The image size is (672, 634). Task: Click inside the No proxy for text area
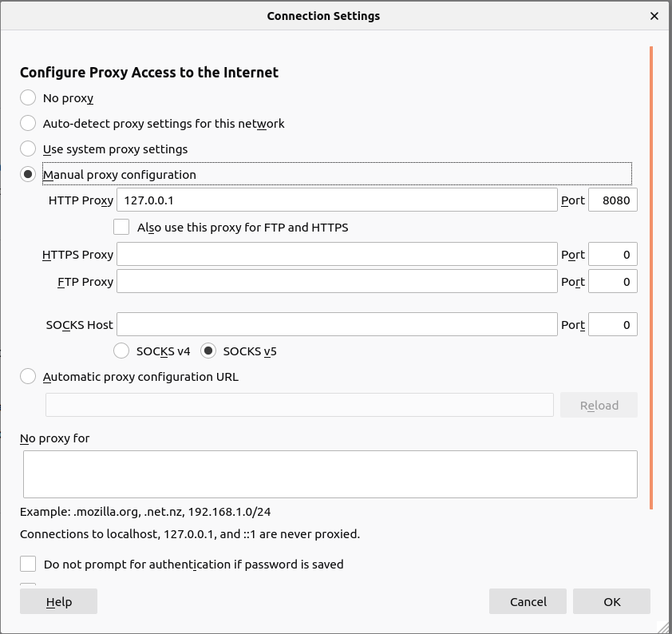point(330,474)
